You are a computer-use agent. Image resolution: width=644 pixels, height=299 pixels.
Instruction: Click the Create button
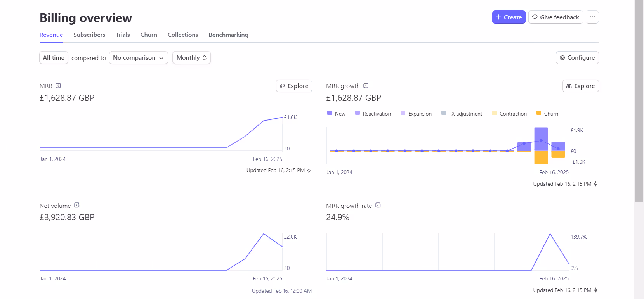[509, 17]
